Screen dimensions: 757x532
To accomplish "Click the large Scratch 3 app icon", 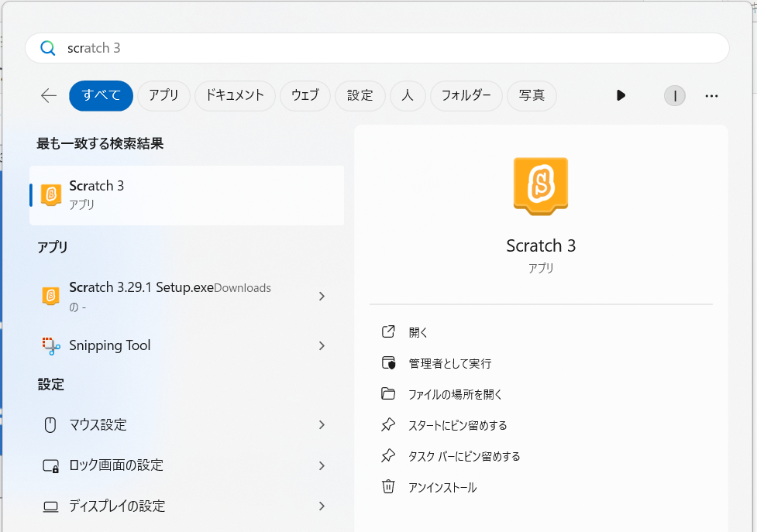I will [x=541, y=185].
